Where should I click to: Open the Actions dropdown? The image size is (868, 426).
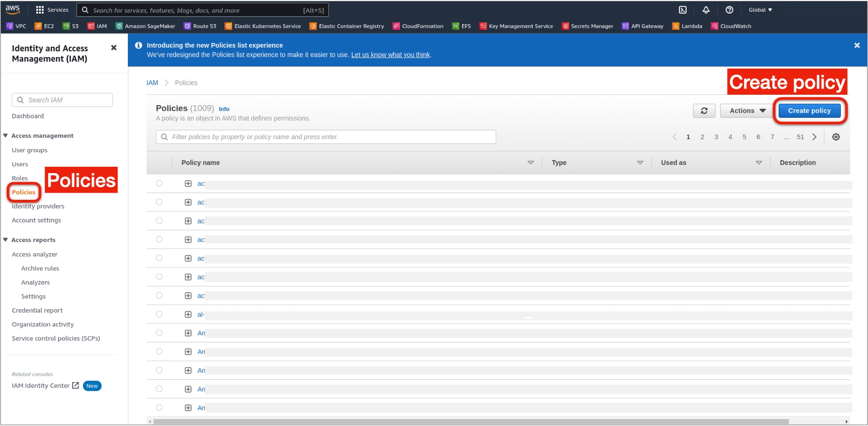click(x=747, y=111)
